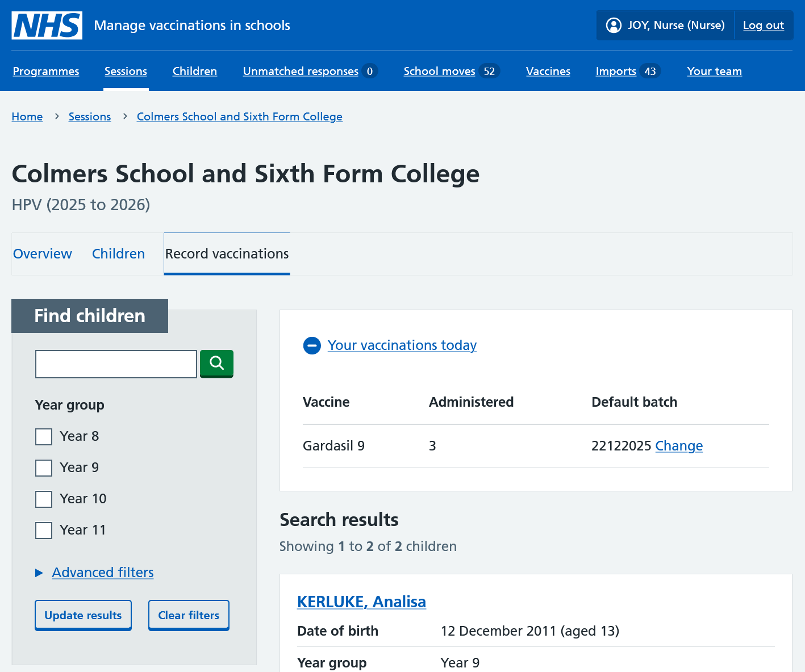The width and height of the screenshot is (805, 672).
Task: Tick the Year 8 checkbox
Action: pyautogui.click(x=44, y=437)
